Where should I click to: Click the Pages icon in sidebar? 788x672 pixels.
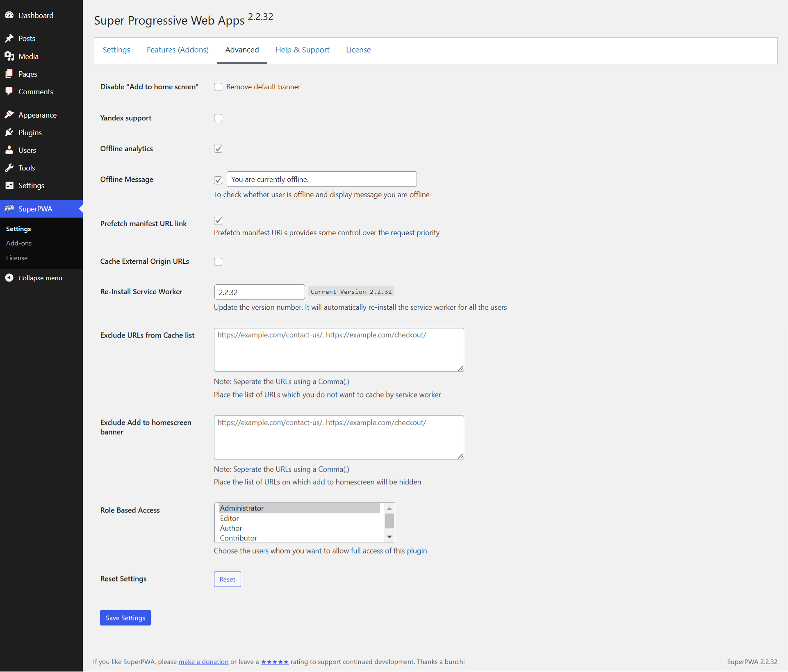coord(9,74)
